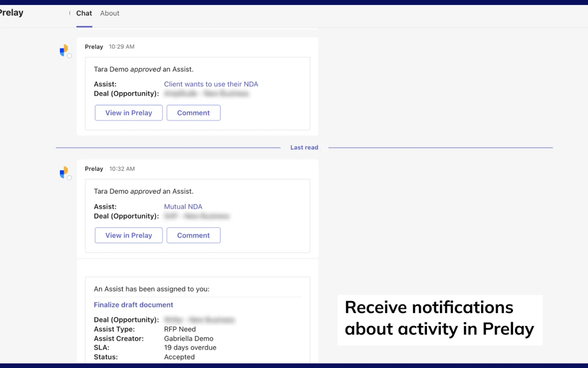The height and width of the screenshot is (368, 588).
Task: Open the About tab
Action: click(x=110, y=13)
